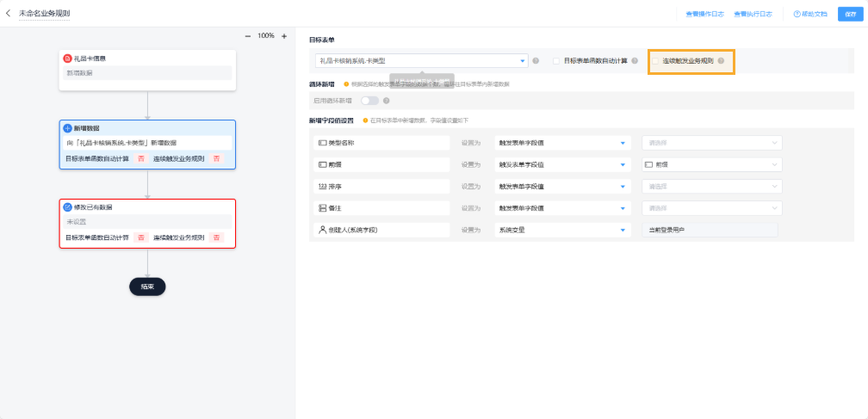
Task: Open 触发表单字段值 dropdown in 类型名称 row
Action: coord(563,143)
